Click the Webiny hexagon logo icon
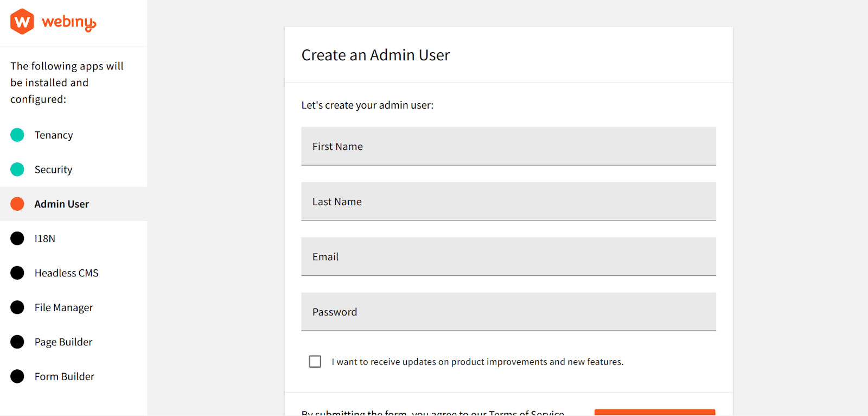This screenshot has height=416, width=868. [21, 22]
